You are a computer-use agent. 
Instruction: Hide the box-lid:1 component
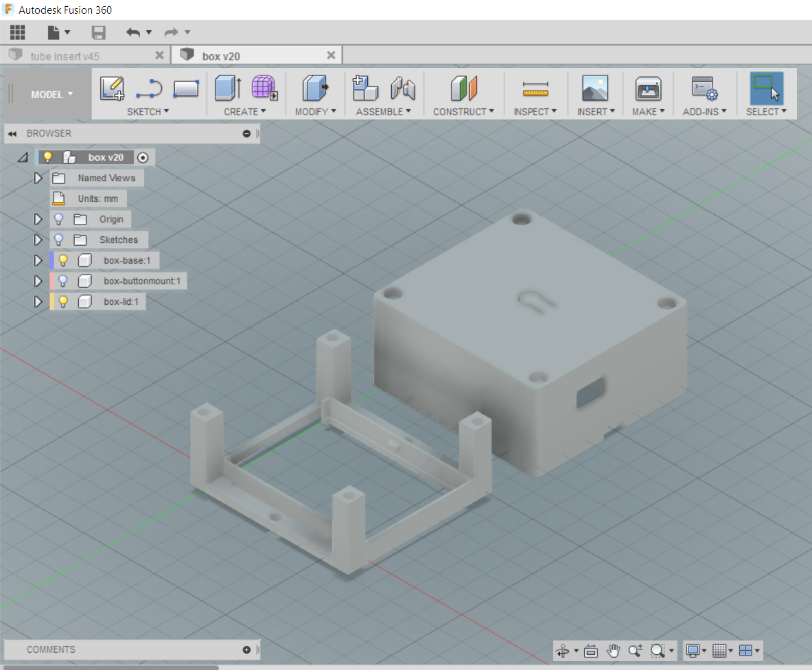pyautogui.click(x=63, y=301)
